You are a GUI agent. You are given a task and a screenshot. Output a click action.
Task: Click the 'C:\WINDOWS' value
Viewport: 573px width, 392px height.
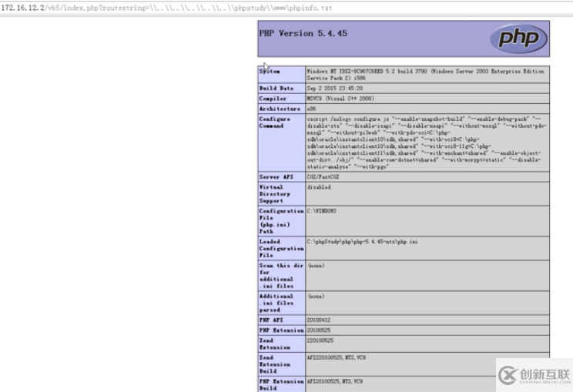coord(322,211)
